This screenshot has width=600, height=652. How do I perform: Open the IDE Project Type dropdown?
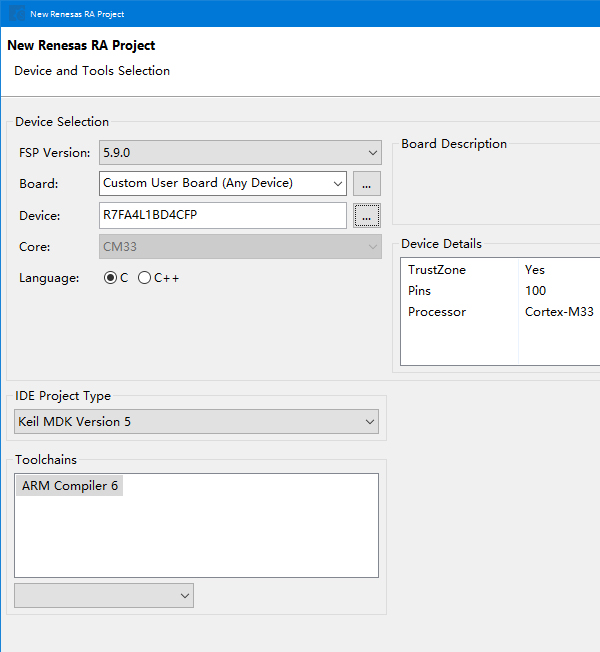click(197, 422)
